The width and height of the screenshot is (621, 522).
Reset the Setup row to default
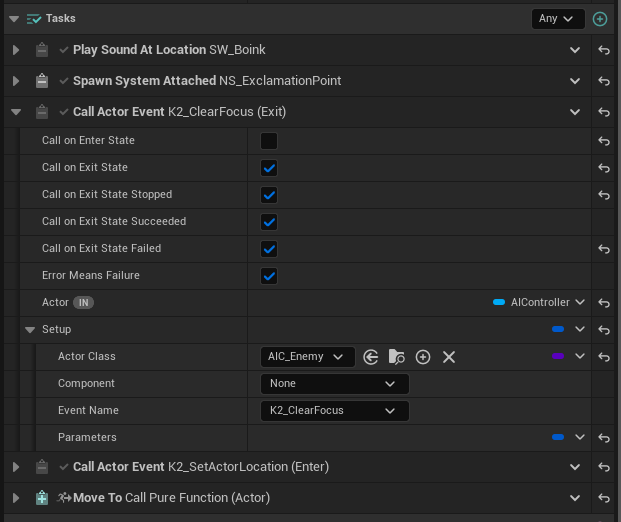click(x=604, y=330)
